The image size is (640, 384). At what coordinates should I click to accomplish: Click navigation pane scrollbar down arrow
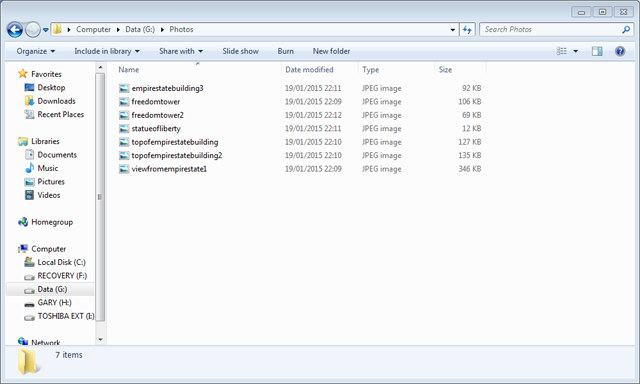click(100, 339)
